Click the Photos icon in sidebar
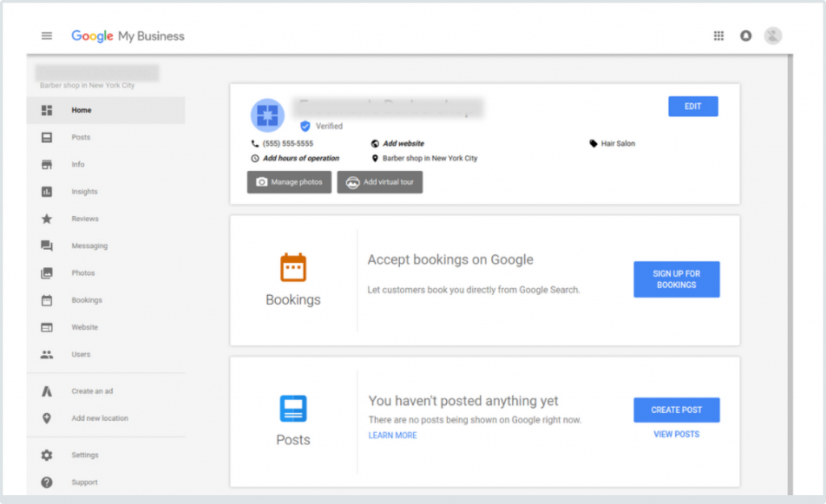 pos(47,273)
